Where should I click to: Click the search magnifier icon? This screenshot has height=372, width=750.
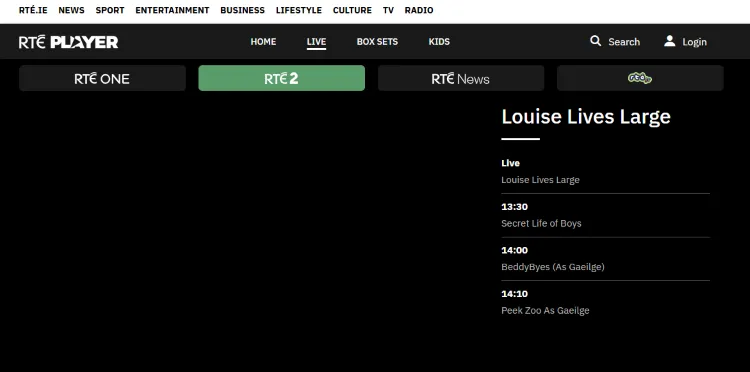[x=596, y=41]
